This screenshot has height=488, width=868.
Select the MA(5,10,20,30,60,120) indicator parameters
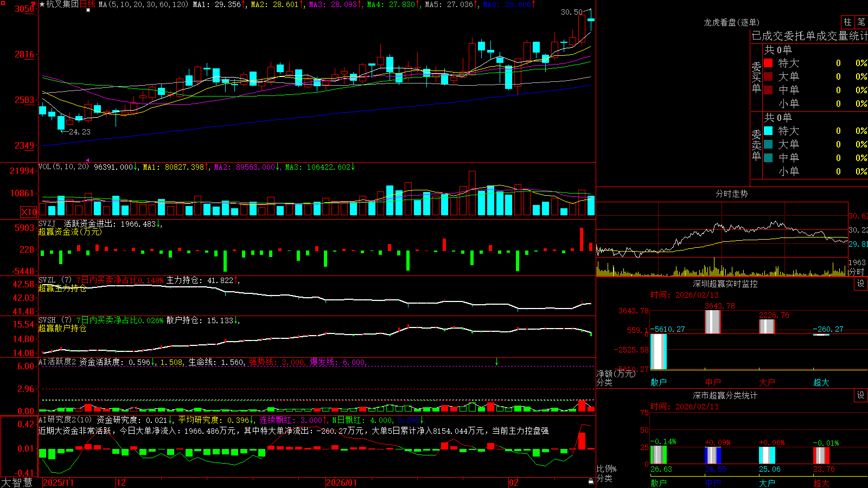(144, 4)
